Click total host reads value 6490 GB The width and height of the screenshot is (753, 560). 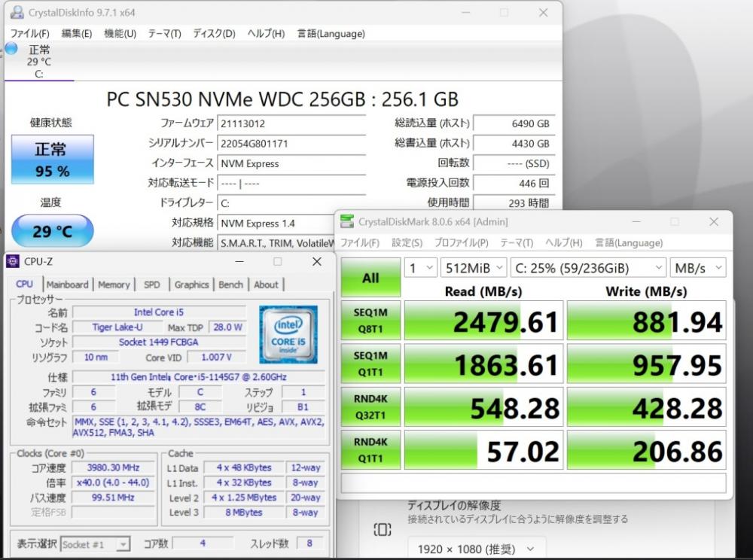pos(514,123)
